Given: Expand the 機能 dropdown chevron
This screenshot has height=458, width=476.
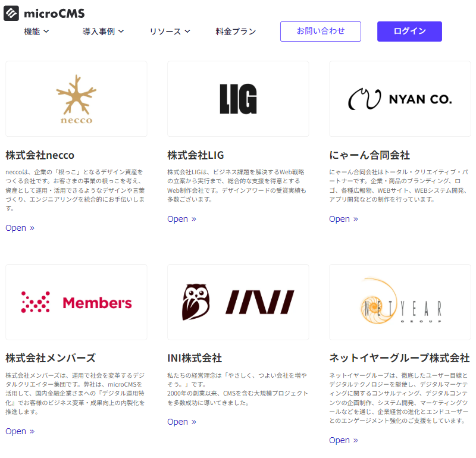Looking at the screenshot, I should [46, 32].
